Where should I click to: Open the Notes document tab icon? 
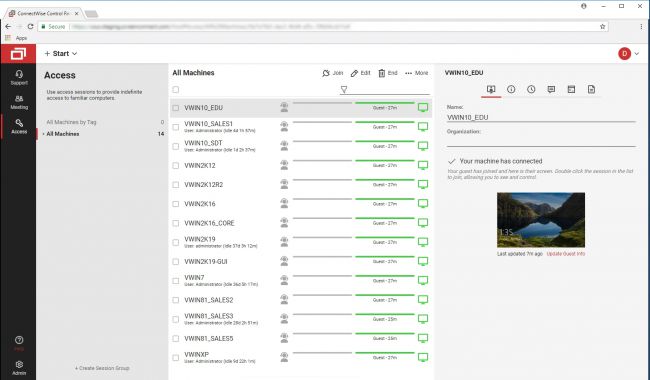click(x=591, y=90)
